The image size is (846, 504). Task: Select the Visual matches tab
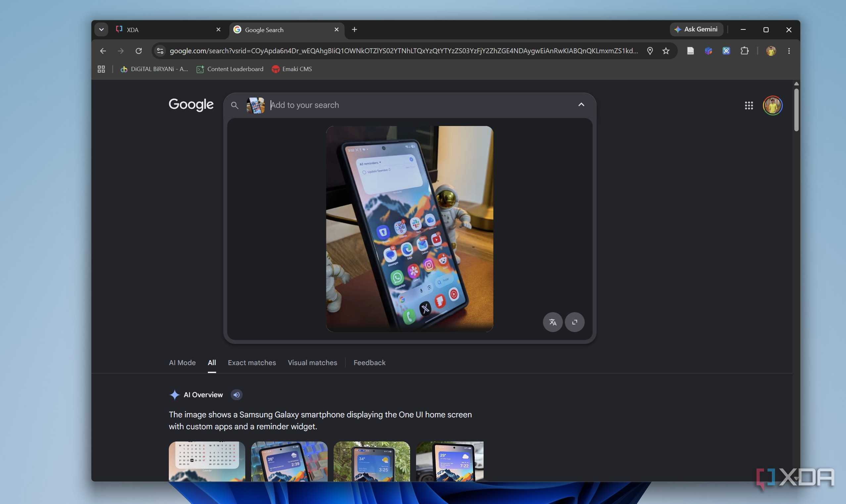click(312, 363)
